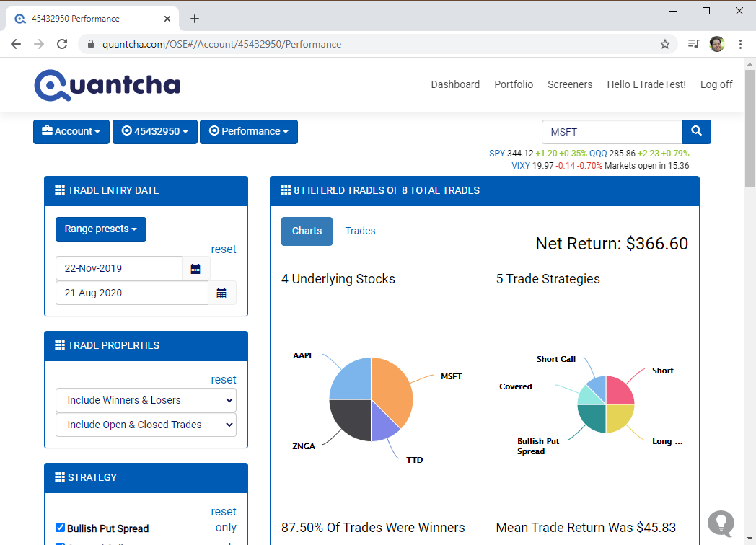Expand the Range presets dropdown
Image resolution: width=756 pixels, height=545 pixels.
point(101,229)
